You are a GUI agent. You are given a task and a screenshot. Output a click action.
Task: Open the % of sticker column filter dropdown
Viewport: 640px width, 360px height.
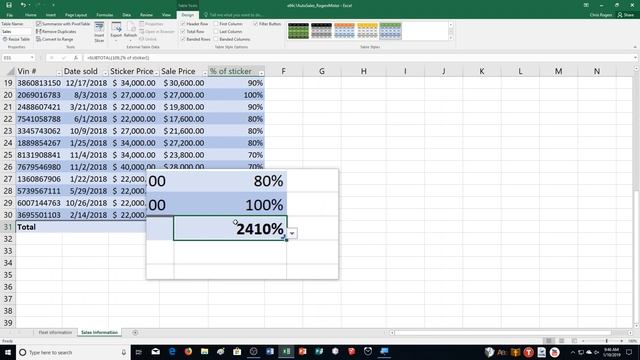pyautogui.click(x=261, y=73)
